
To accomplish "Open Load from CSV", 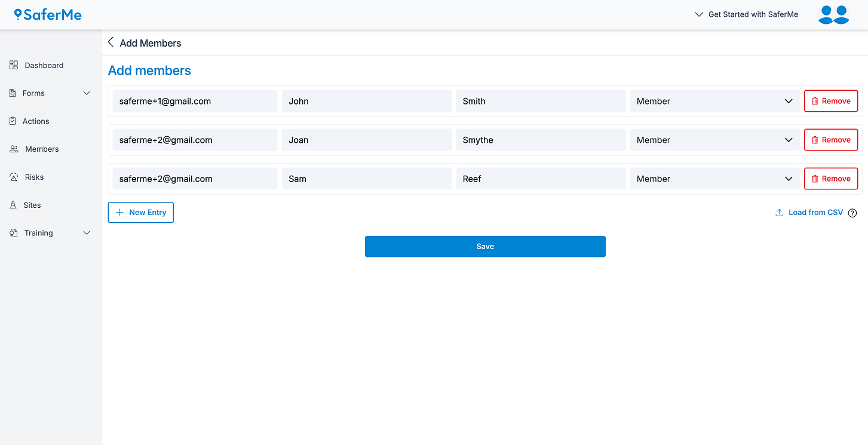I will coord(809,212).
